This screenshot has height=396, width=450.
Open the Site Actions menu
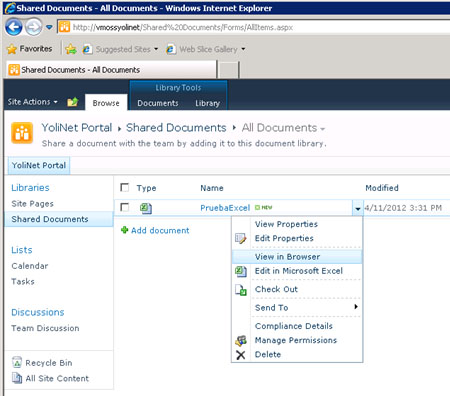pyautogui.click(x=32, y=102)
